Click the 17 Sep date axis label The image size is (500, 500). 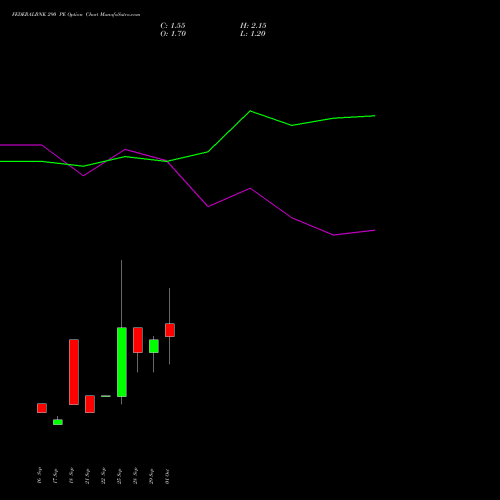55,476
